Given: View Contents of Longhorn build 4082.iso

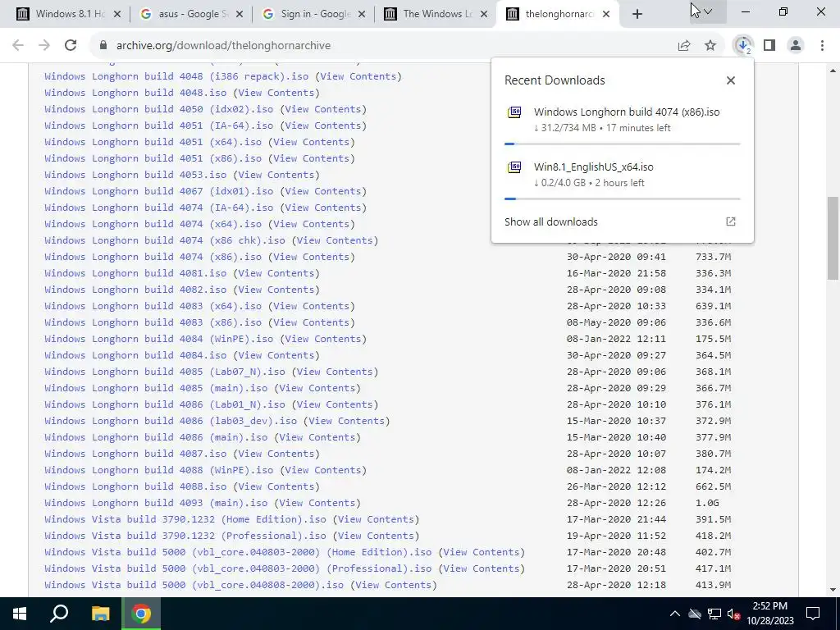Looking at the screenshot, I should [x=276, y=290].
